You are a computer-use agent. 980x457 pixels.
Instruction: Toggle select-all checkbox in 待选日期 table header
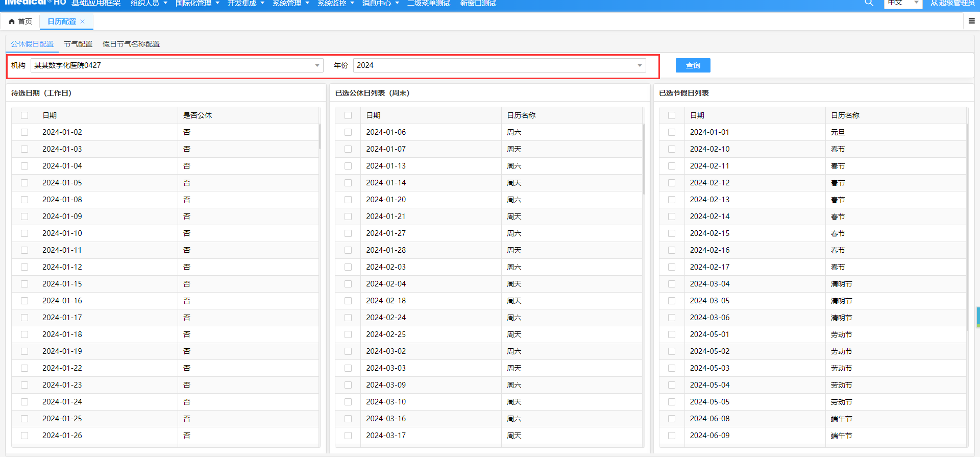click(x=24, y=115)
